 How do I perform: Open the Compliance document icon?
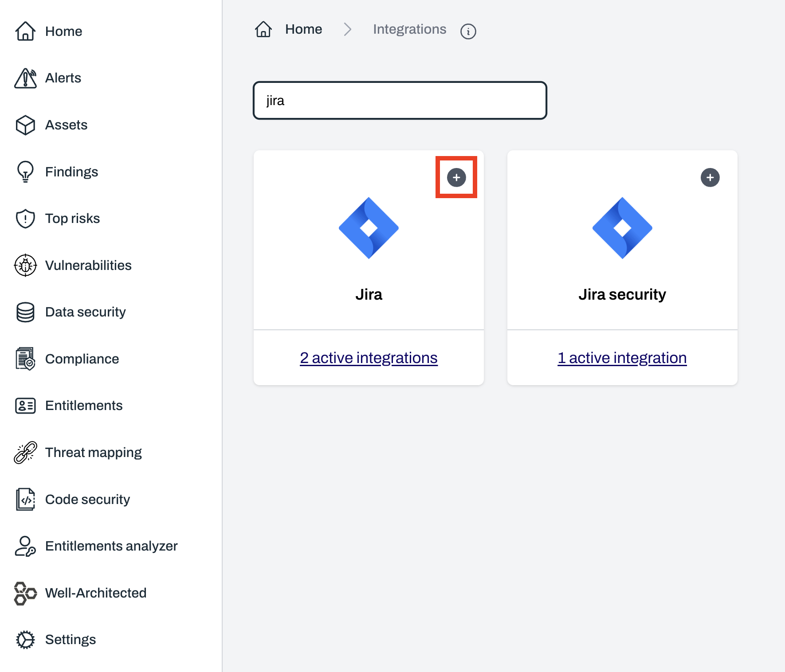click(x=25, y=359)
